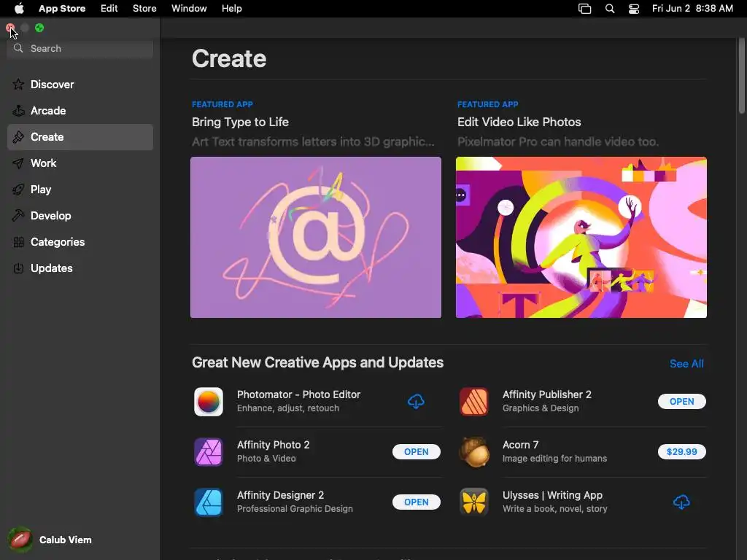Click the 'Ulysses | Writing App' title
Image resolution: width=747 pixels, height=560 pixels.
coord(552,495)
